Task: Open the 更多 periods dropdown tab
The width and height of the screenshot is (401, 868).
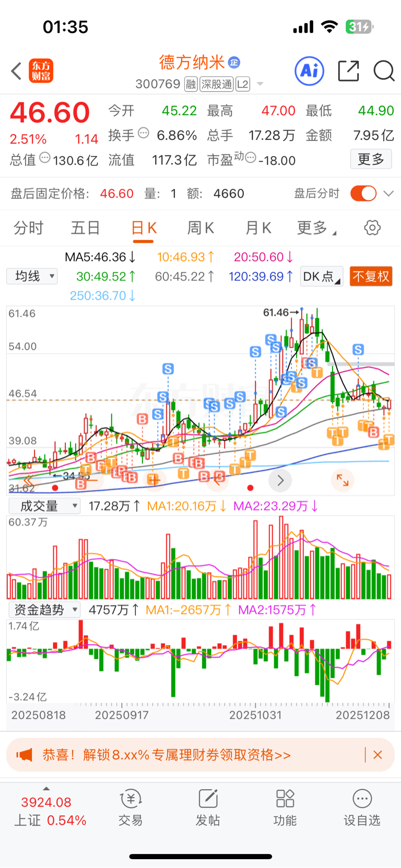Action: [x=317, y=228]
